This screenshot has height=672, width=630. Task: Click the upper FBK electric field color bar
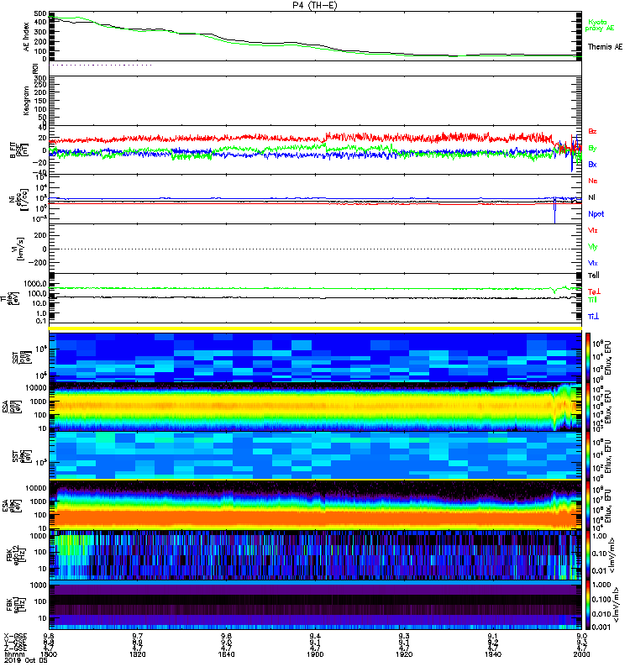pyautogui.click(x=588, y=554)
